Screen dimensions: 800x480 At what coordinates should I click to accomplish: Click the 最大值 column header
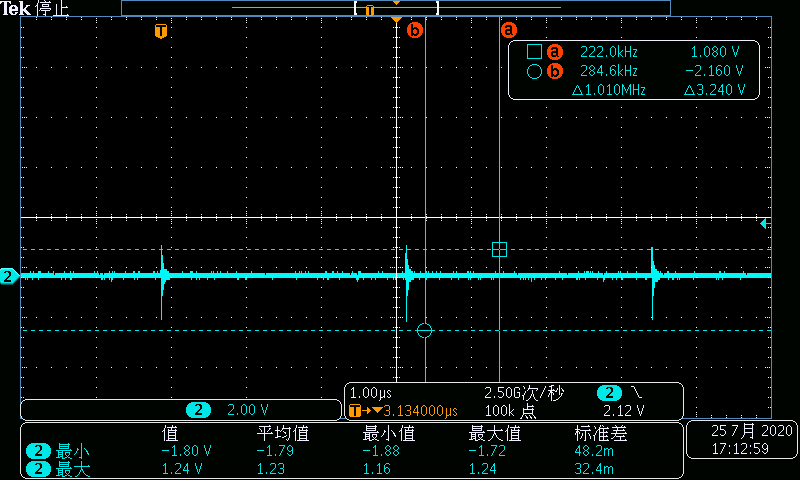495,434
